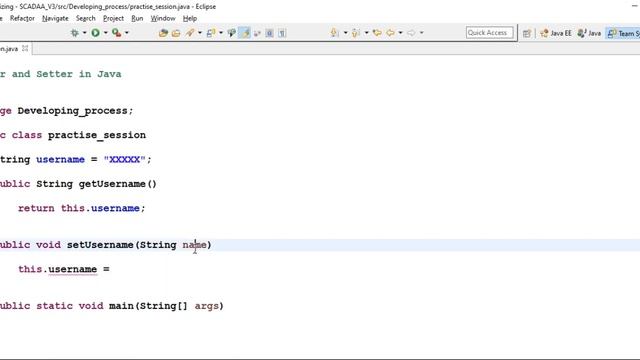
Task: Click the Open Perspective icon
Action: coord(527,33)
